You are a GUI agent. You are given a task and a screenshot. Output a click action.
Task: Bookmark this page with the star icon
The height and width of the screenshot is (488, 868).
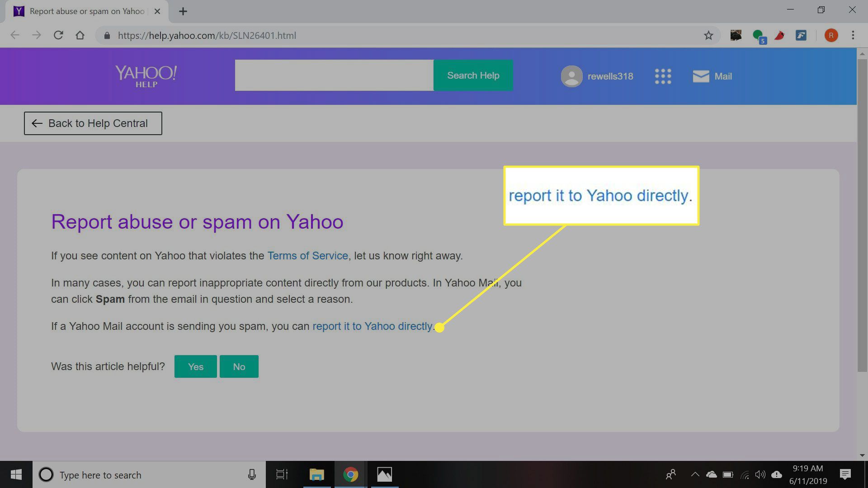(x=708, y=35)
